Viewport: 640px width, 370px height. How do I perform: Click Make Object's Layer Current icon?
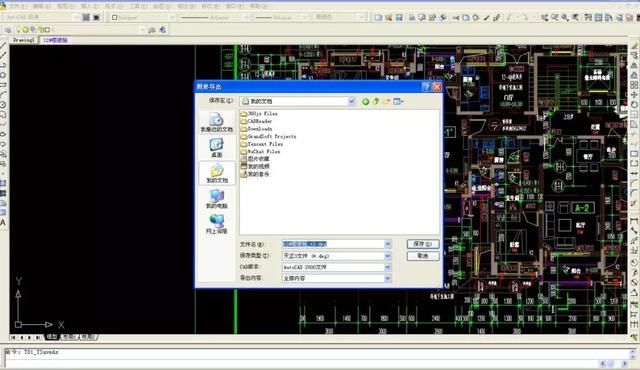click(x=152, y=29)
